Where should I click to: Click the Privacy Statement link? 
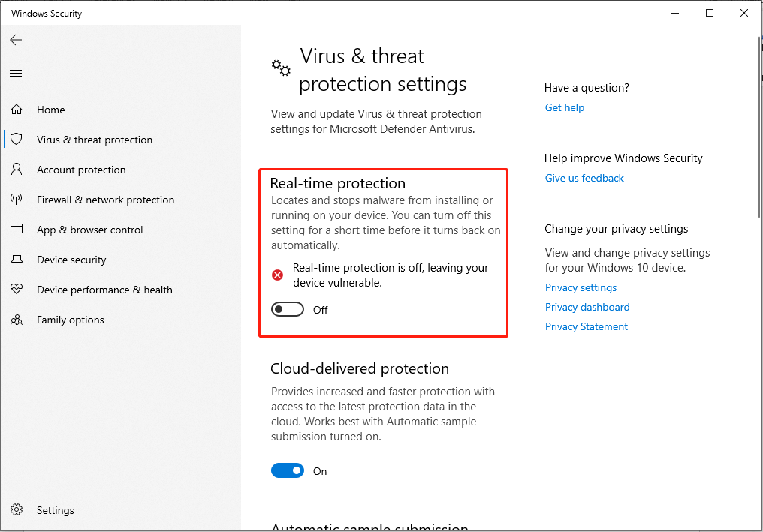coord(587,326)
